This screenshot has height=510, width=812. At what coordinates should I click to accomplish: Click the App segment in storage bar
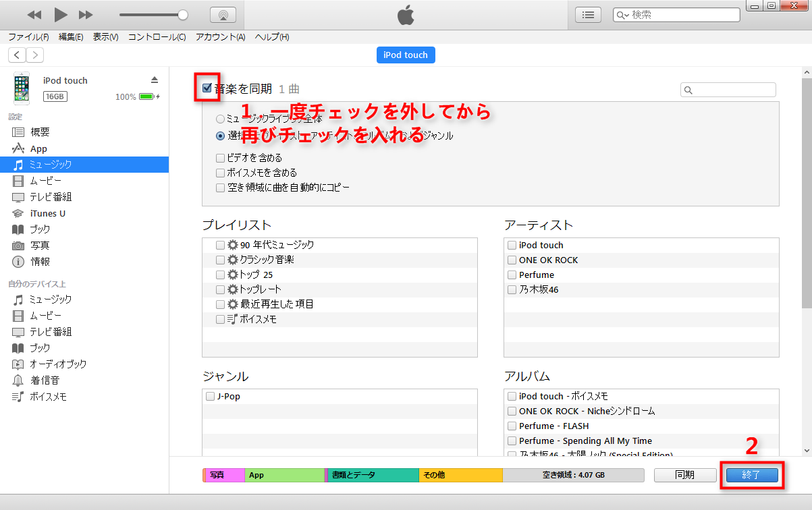coord(285,475)
